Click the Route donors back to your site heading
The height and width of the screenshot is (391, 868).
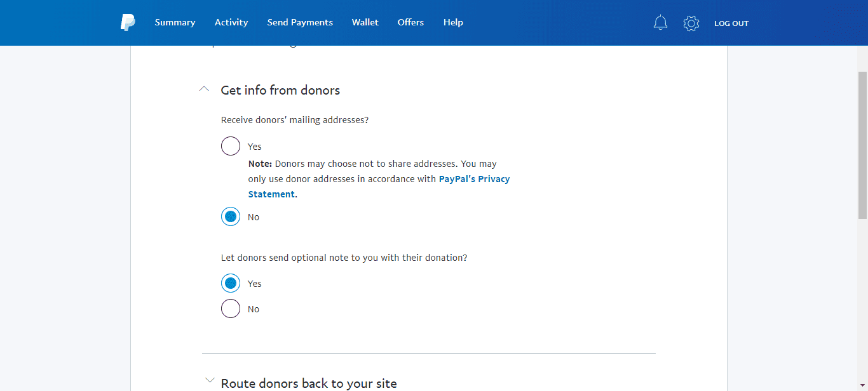click(x=309, y=383)
